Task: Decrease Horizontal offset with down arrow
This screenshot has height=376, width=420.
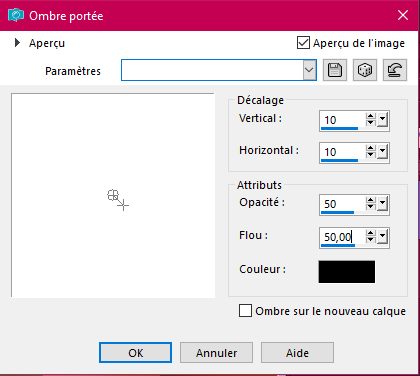Action: coord(370,155)
